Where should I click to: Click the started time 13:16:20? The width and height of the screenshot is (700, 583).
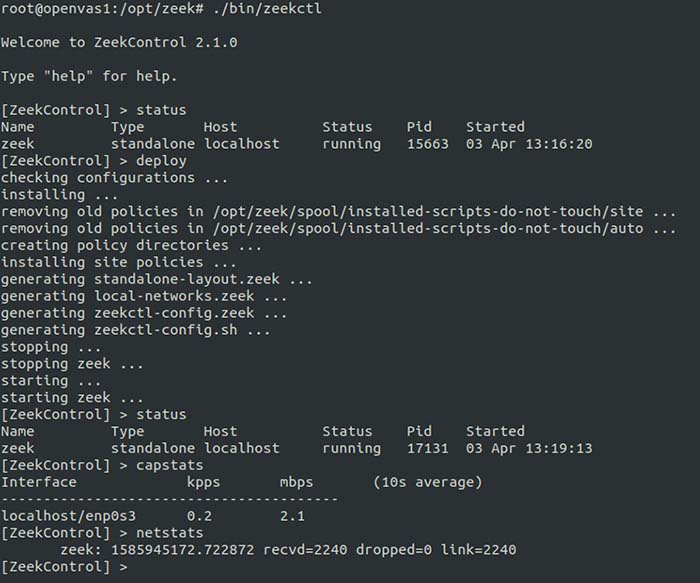(559, 144)
